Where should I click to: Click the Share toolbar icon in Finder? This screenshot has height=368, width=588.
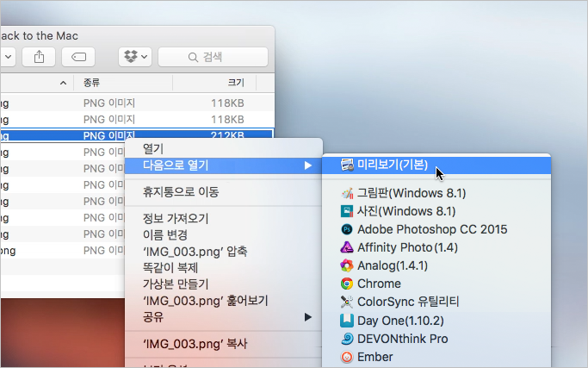tap(39, 57)
